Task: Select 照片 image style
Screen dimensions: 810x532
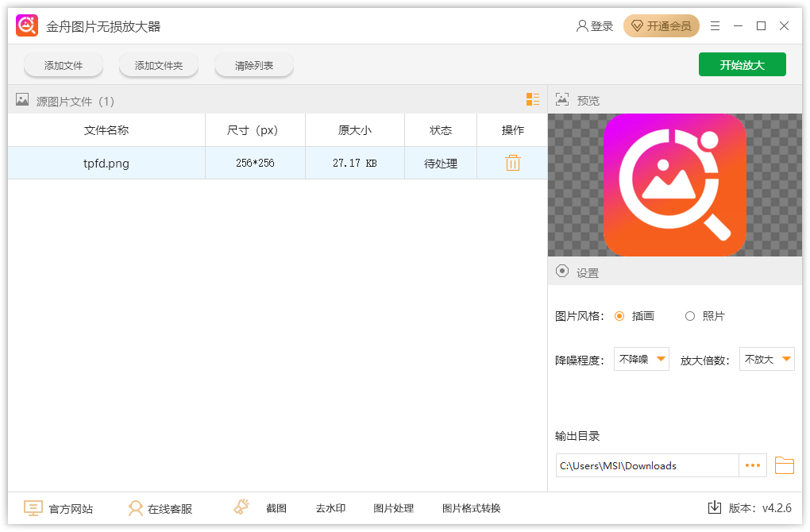Action: click(x=690, y=315)
